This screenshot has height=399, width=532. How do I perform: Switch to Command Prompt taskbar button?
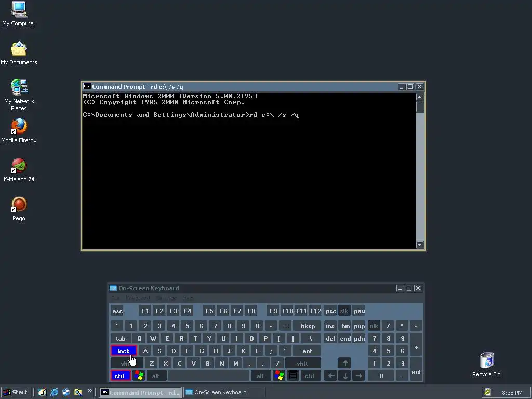pos(141,392)
